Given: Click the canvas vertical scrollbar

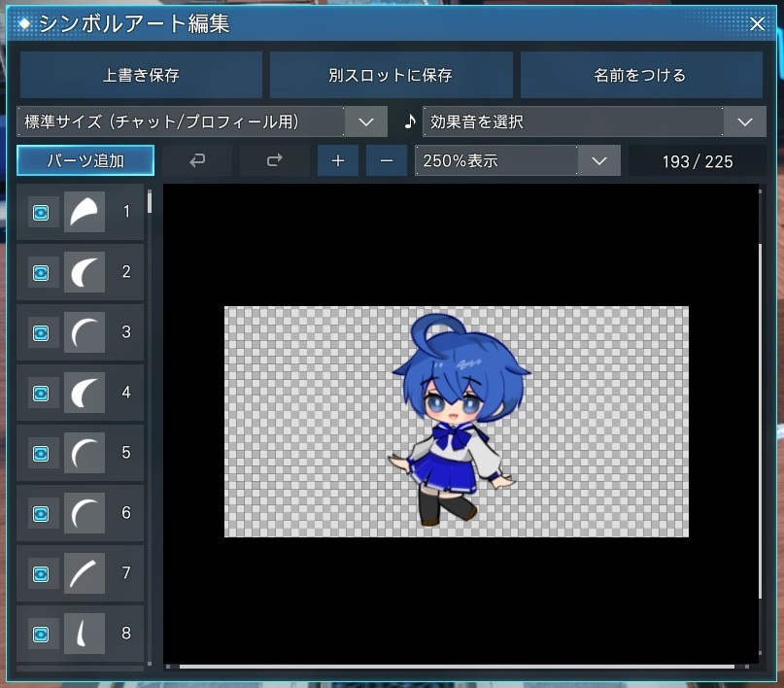Looking at the screenshot, I should 760,421.
